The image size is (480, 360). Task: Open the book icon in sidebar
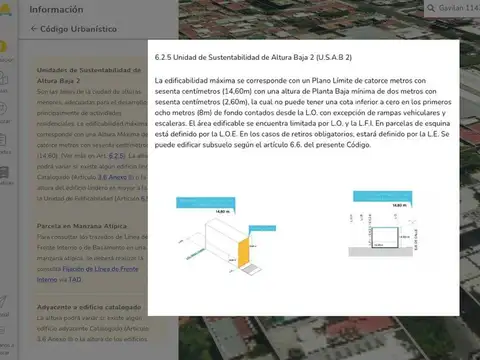pyautogui.click(x=4, y=172)
